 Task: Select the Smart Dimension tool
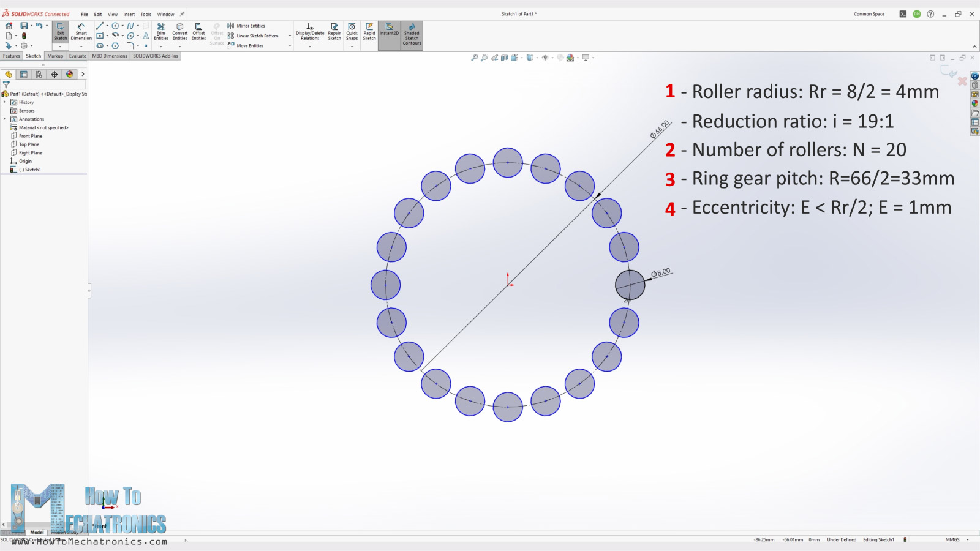(81, 32)
